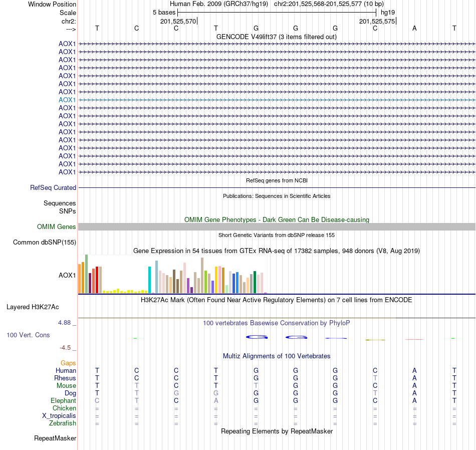Image resolution: width=476 pixels, height=450 pixels.
Task: Click the Layered H3K27Ac label
Action: click(x=33, y=307)
